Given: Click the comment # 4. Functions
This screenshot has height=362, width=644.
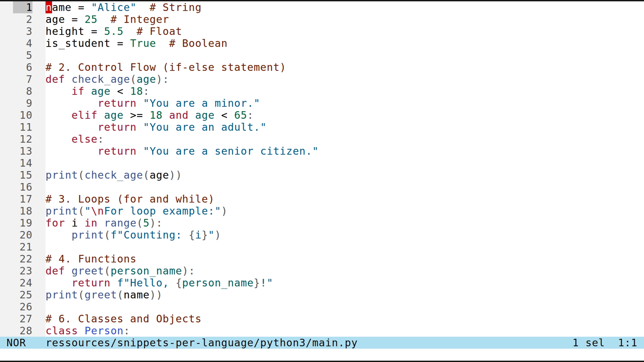Looking at the screenshot, I should click(91, 259).
